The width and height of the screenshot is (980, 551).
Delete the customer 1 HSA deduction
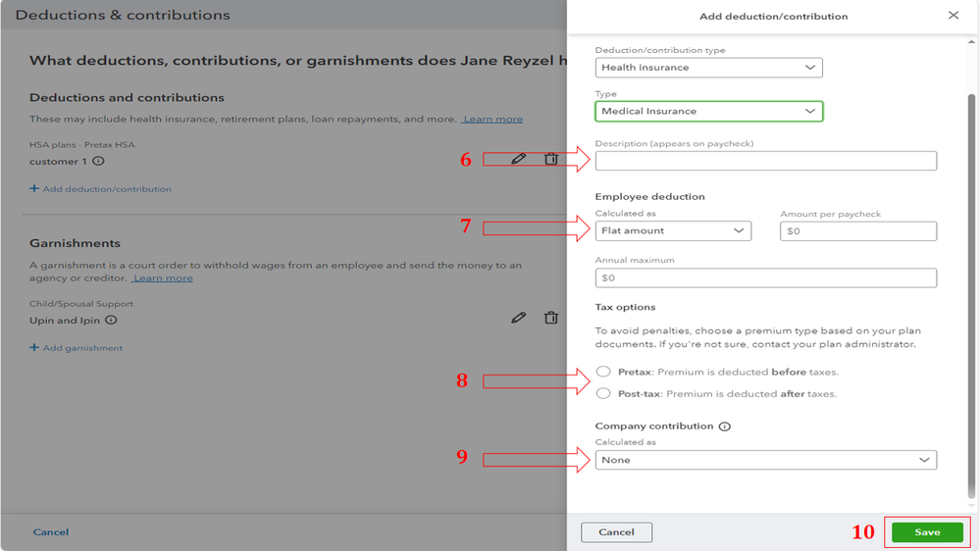551,159
